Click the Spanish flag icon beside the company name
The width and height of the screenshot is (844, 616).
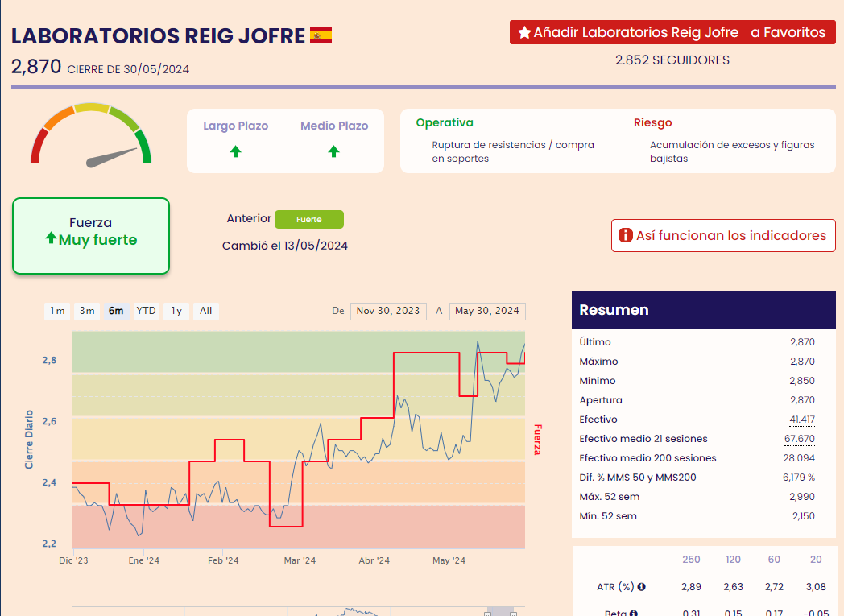click(321, 36)
